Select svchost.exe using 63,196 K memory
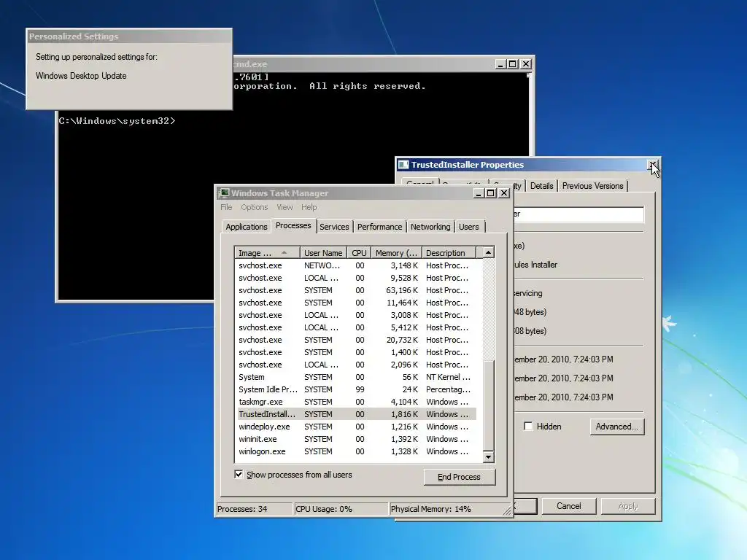Image resolution: width=747 pixels, height=560 pixels. [x=356, y=290]
